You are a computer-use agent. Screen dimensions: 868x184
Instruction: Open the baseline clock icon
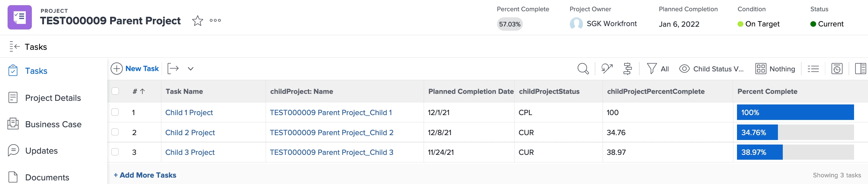point(837,69)
